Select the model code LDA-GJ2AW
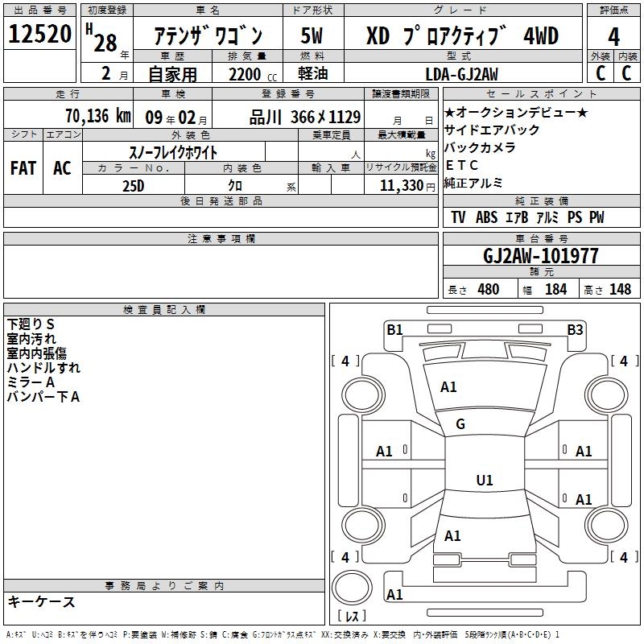 tap(461, 74)
